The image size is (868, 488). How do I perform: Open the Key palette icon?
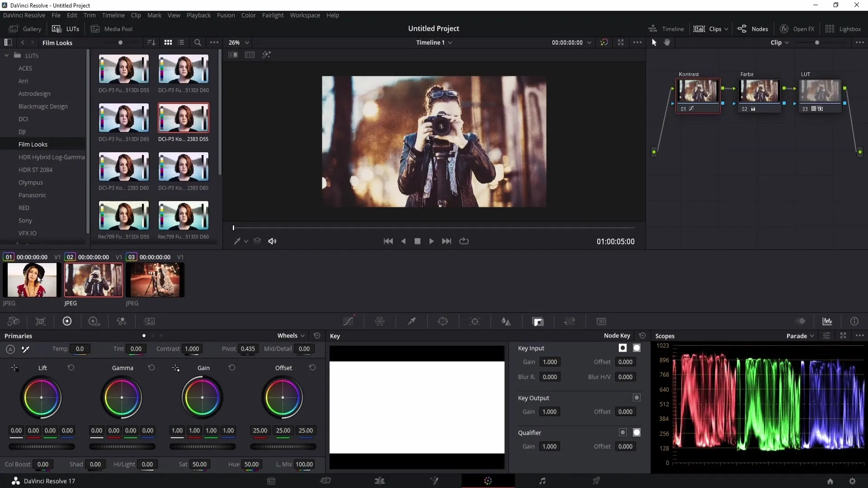(x=538, y=321)
